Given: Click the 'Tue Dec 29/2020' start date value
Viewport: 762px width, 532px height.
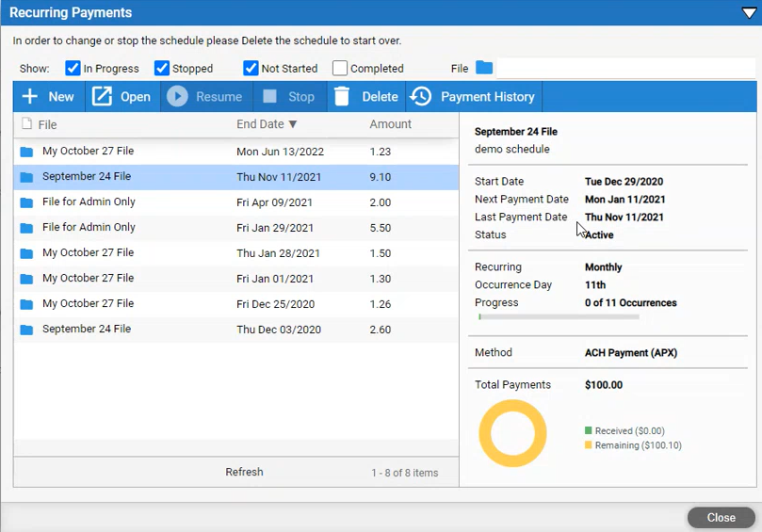Looking at the screenshot, I should 624,182.
